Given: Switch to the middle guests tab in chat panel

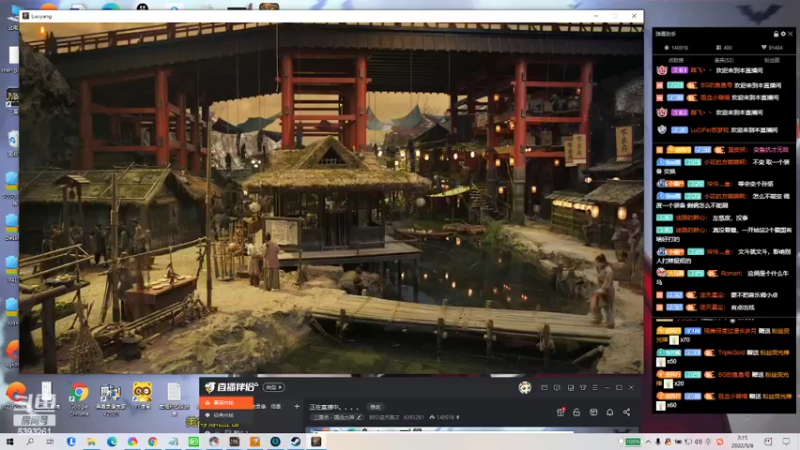Looking at the screenshot, I should 723,60.
